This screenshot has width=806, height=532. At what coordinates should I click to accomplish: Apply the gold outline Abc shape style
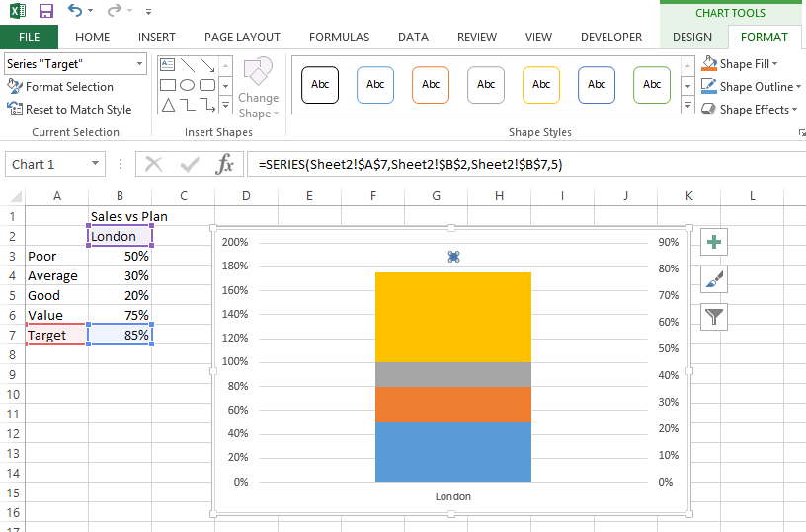pyautogui.click(x=541, y=85)
